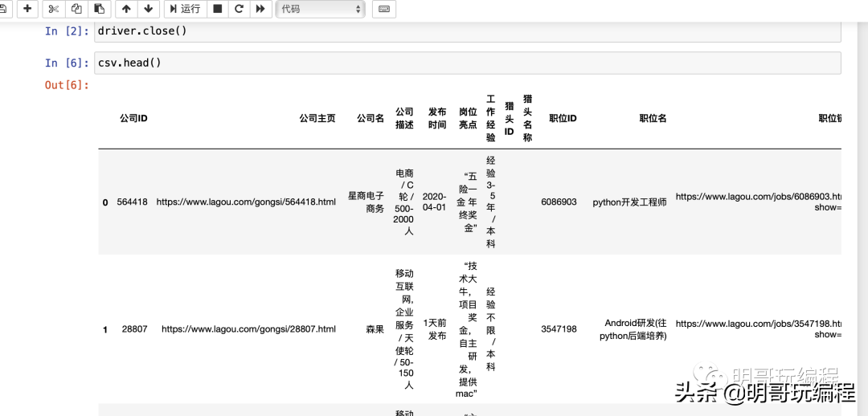This screenshot has height=416, width=868.
Task: Click the gongsi/564418.html URL cell
Action: point(246,202)
